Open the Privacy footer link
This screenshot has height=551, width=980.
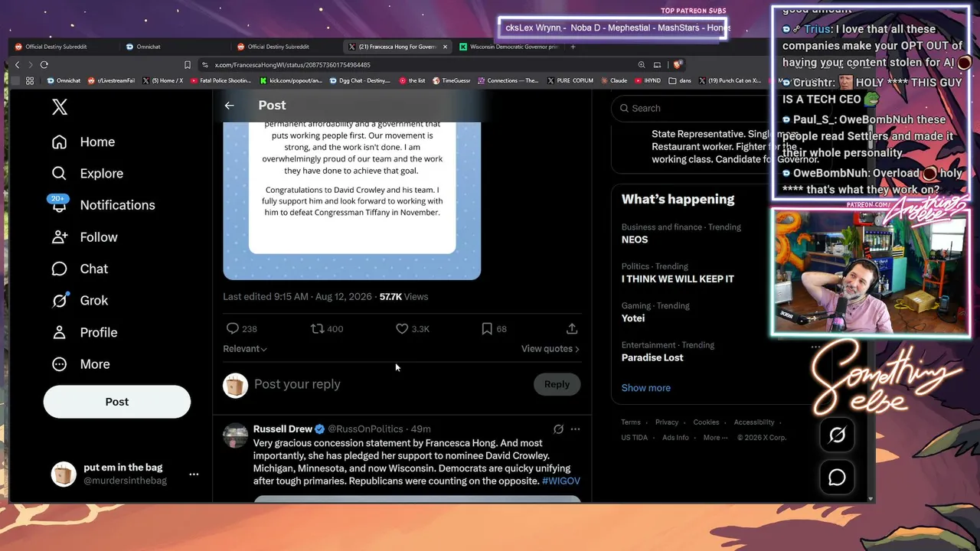tap(667, 422)
